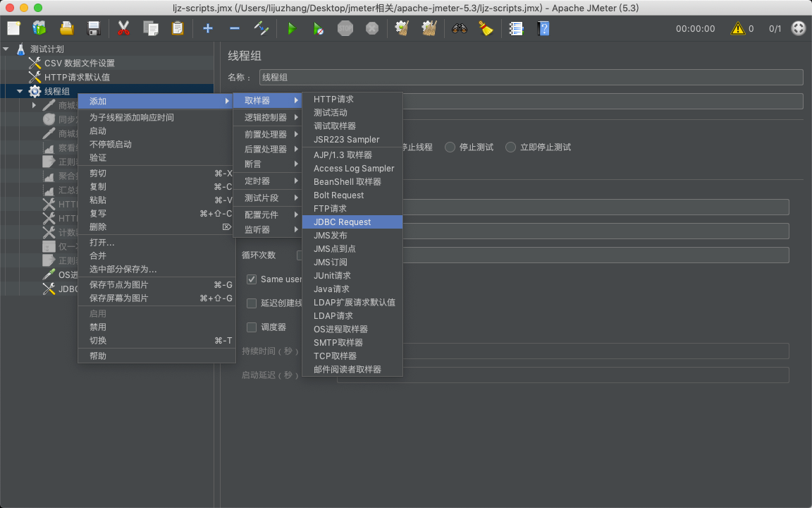
Task: Click 帮助 in context menu
Action: (156, 356)
